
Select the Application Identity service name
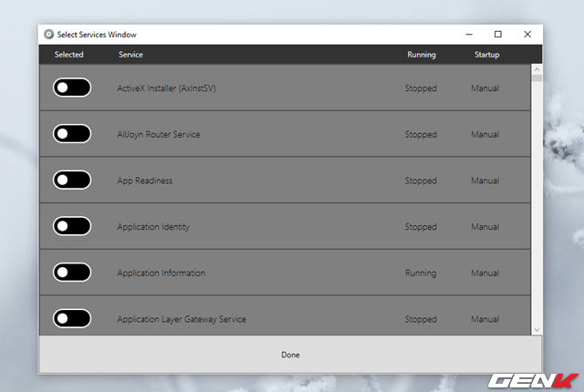[153, 227]
